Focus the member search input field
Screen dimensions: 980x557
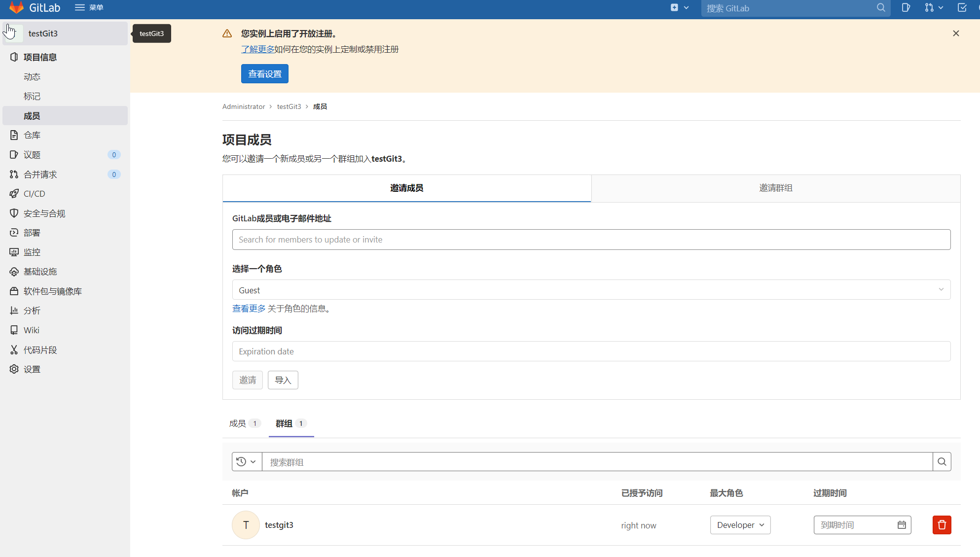point(591,240)
